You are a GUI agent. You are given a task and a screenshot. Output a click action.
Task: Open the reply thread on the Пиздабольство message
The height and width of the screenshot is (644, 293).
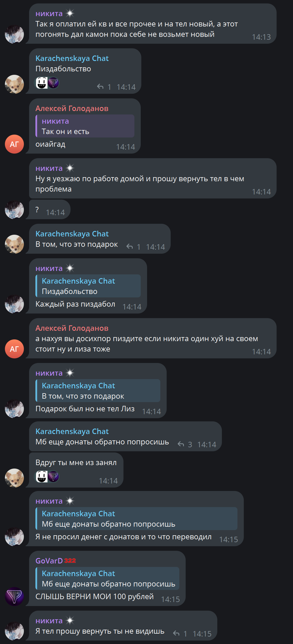point(104,87)
